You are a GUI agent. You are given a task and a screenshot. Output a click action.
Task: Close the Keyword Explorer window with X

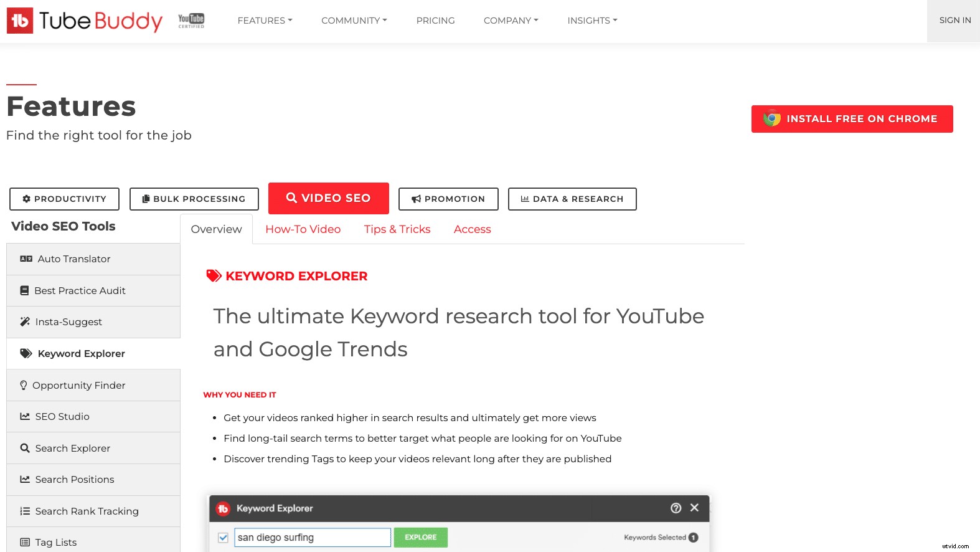[x=694, y=507]
